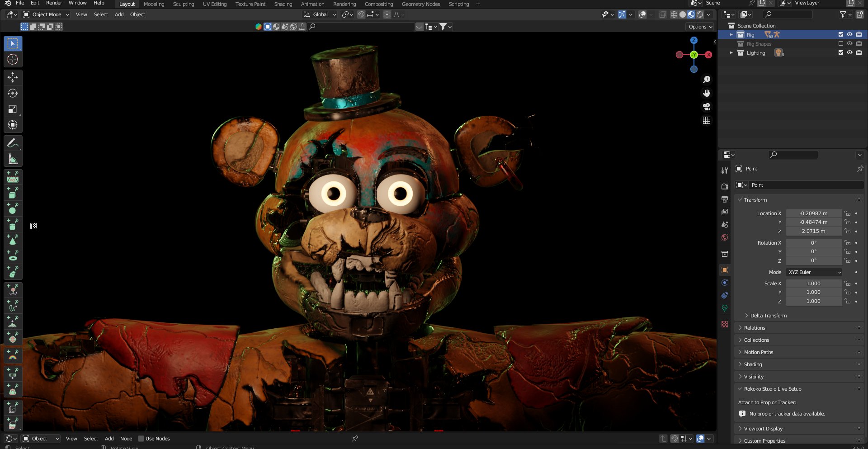Open the Object Mode dropdown

[46, 14]
